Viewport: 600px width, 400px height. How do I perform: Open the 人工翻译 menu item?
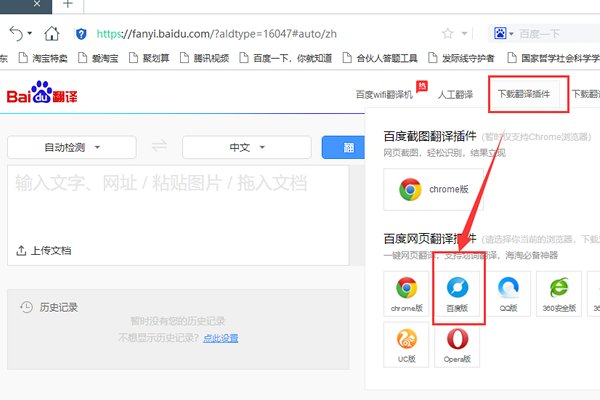click(455, 94)
